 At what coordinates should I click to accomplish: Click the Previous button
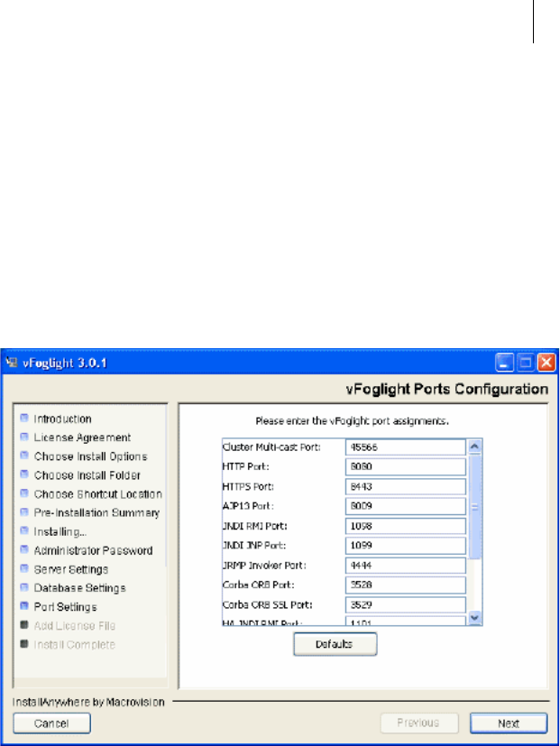pos(419,723)
